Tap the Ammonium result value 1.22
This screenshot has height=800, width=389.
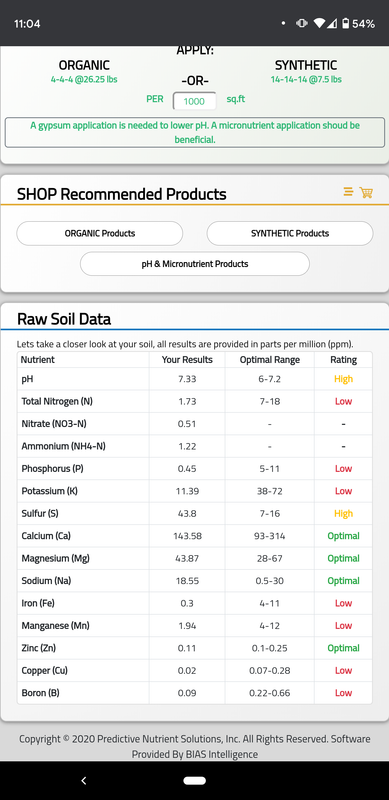click(x=187, y=446)
